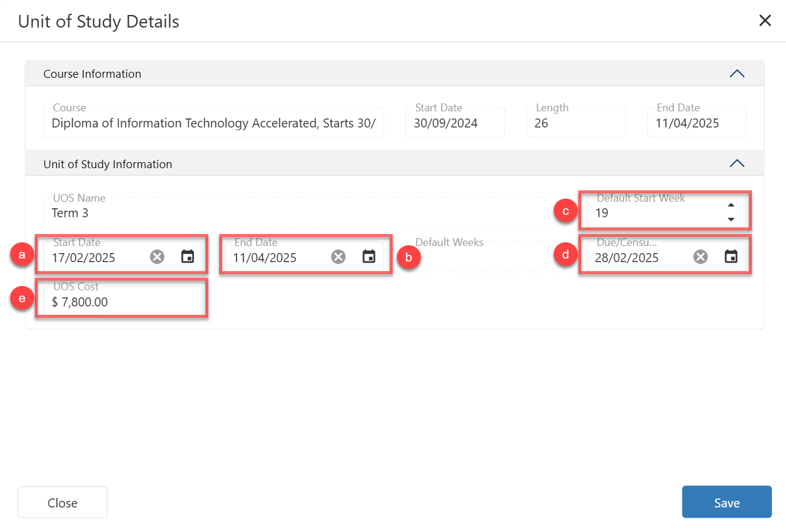Click the Unit of Study Information header text
The width and height of the screenshot is (786, 532).
coord(108,164)
